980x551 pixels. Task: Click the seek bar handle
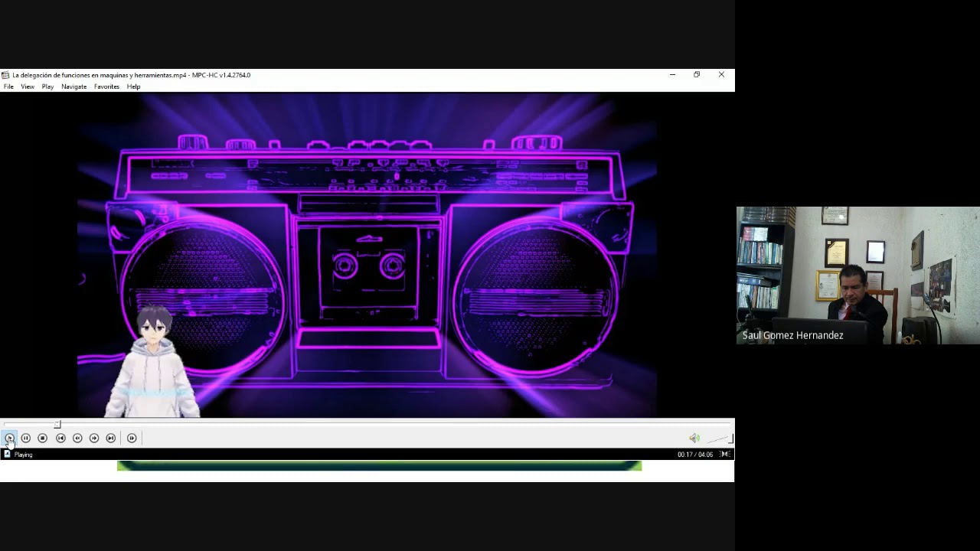(x=57, y=424)
